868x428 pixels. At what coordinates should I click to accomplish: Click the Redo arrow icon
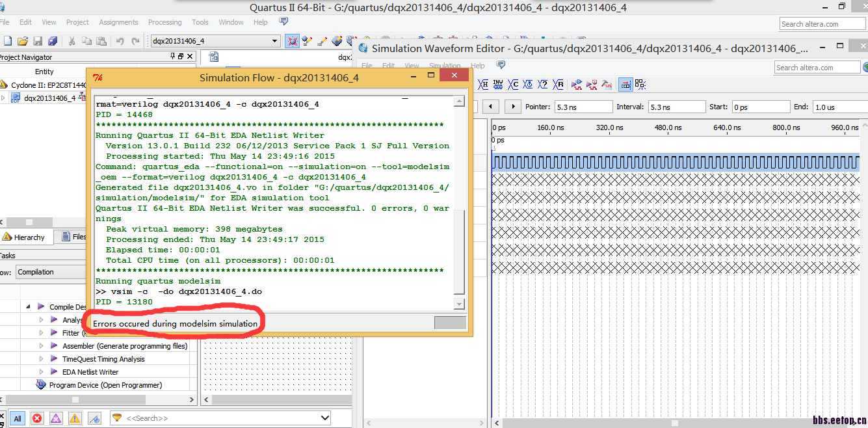point(135,41)
